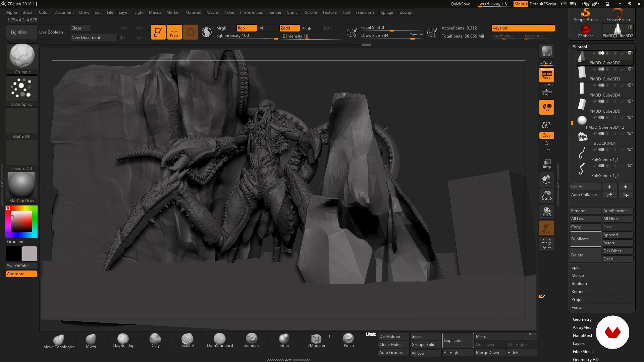The height and width of the screenshot is (362, 644).
Task: Activate the Transp transparency icon
Action: coord(546,164)
